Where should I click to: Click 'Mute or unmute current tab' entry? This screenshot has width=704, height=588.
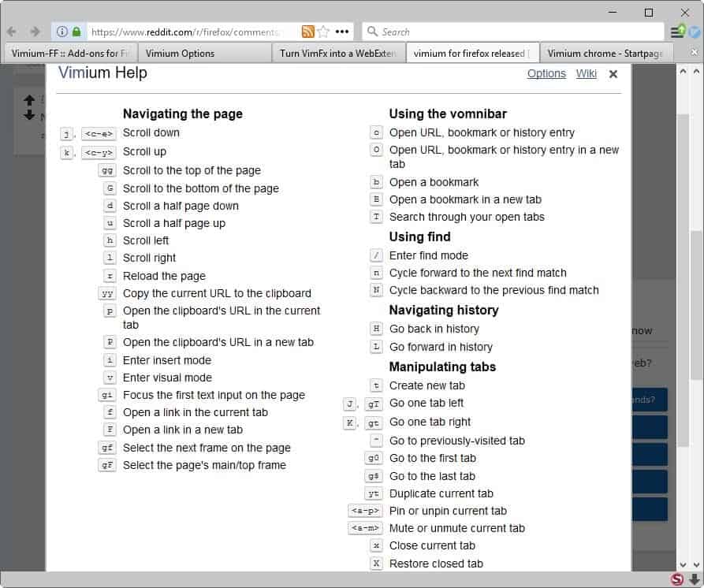point(457,528)
